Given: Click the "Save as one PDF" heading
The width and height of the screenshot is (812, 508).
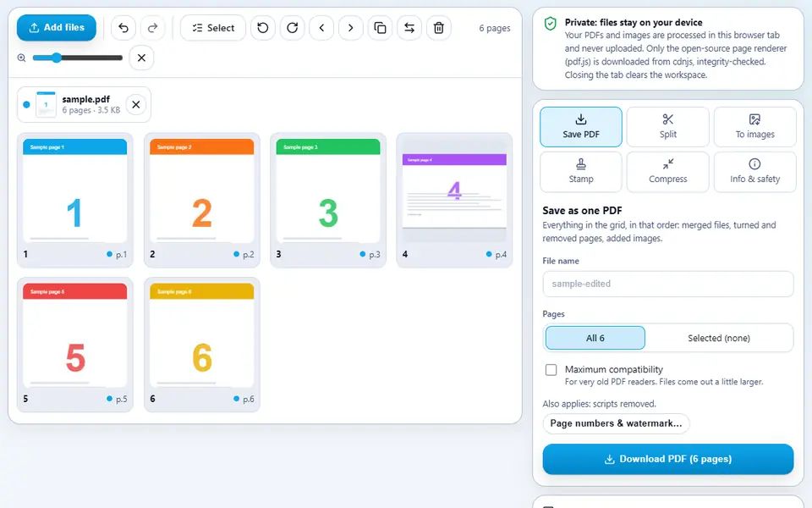Looking at the screenshot, I should pos(582,211).
